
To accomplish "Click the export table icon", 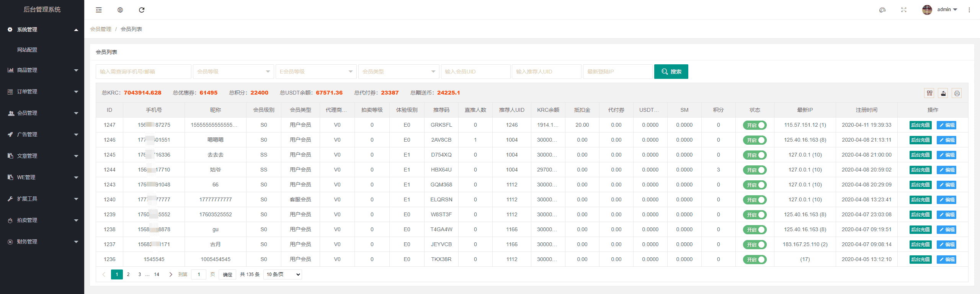I will (x=943, y=93).
